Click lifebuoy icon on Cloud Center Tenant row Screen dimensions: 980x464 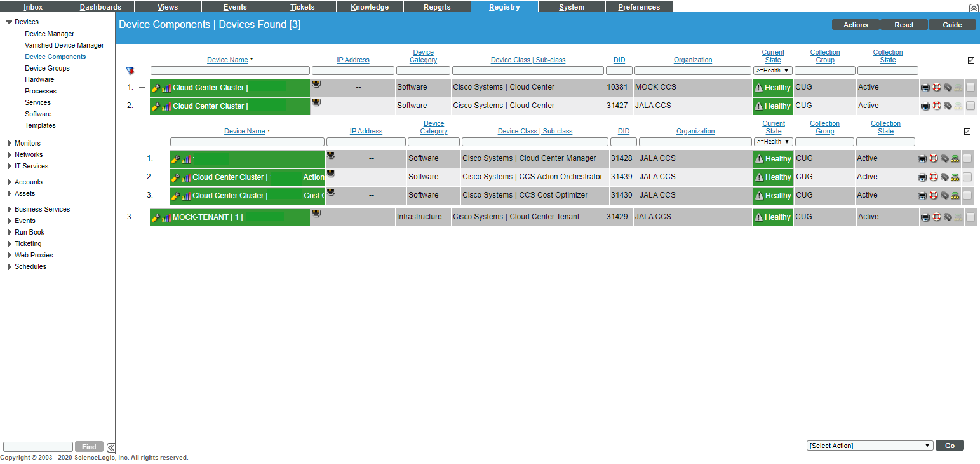(936, 217)
